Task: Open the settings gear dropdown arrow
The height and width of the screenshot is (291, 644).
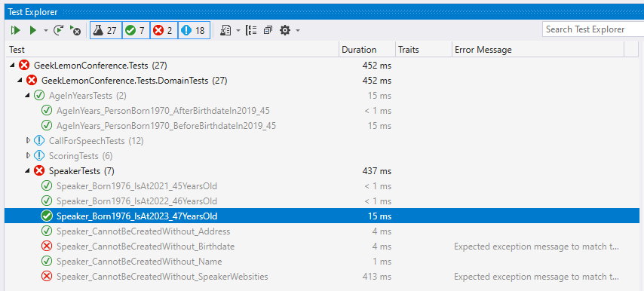Action: tap(298, 30)
